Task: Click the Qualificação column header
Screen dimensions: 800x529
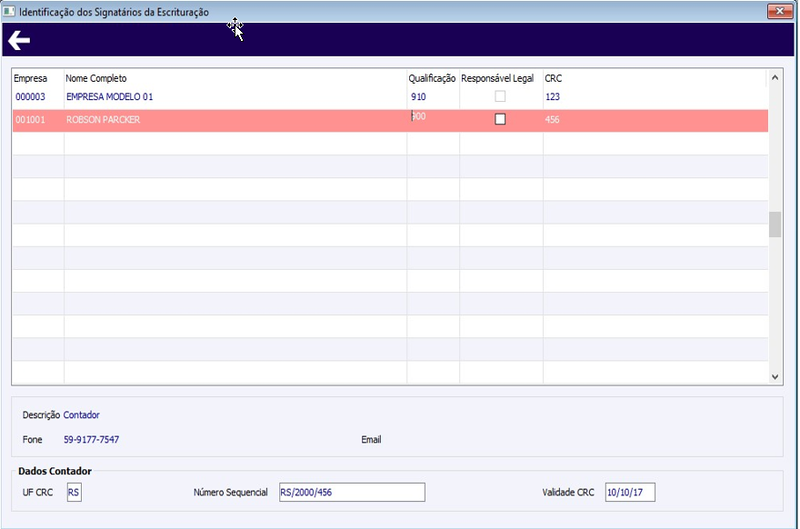Action: tap(432, 79)
